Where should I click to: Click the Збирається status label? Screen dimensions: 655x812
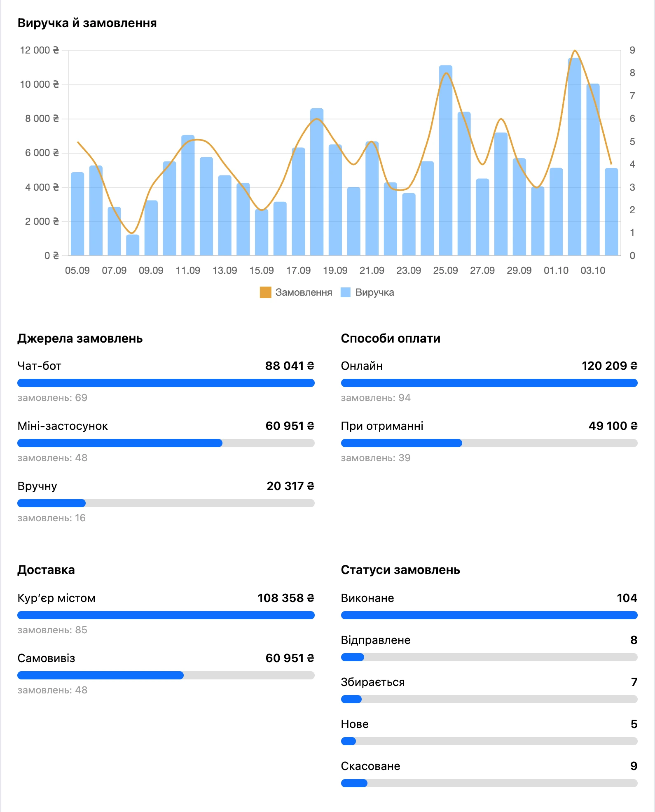coord(373,682)
